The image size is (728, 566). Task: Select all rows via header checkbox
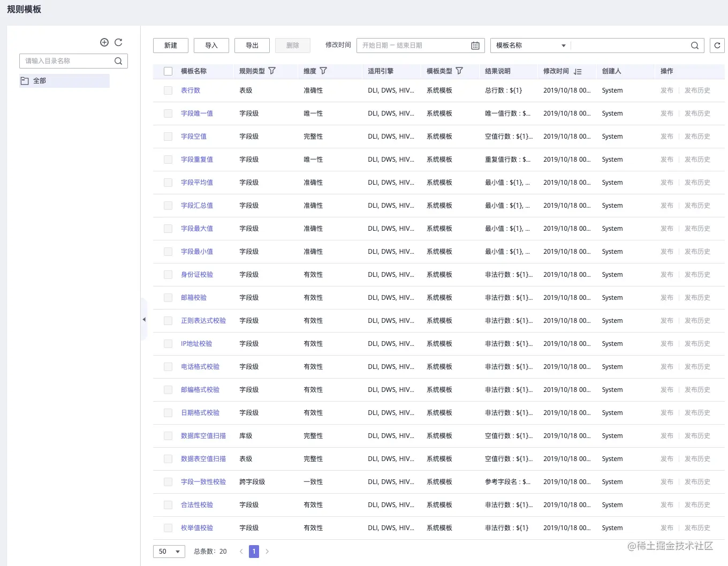(x=168, y=71)
